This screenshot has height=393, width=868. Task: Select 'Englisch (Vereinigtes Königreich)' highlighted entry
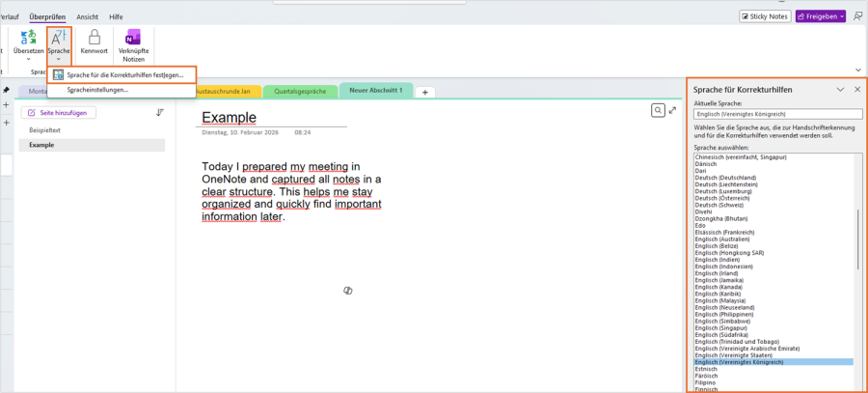click(773, 362)
